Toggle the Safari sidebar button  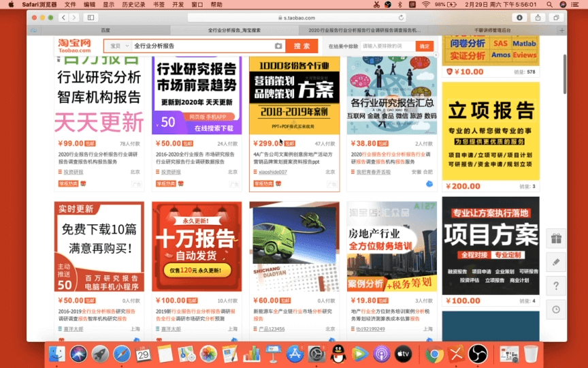91,18
